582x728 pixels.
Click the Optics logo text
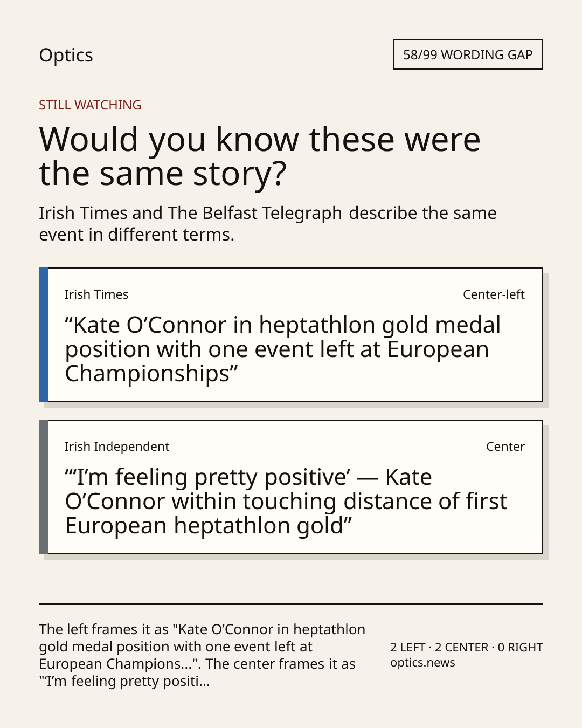coord(66,55)
